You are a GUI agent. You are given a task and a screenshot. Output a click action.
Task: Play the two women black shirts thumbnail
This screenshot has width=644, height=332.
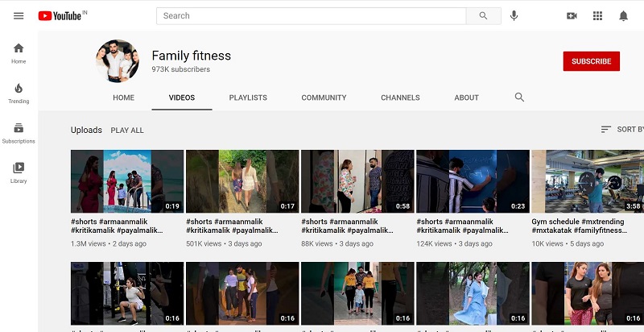(x=588, y=293)
